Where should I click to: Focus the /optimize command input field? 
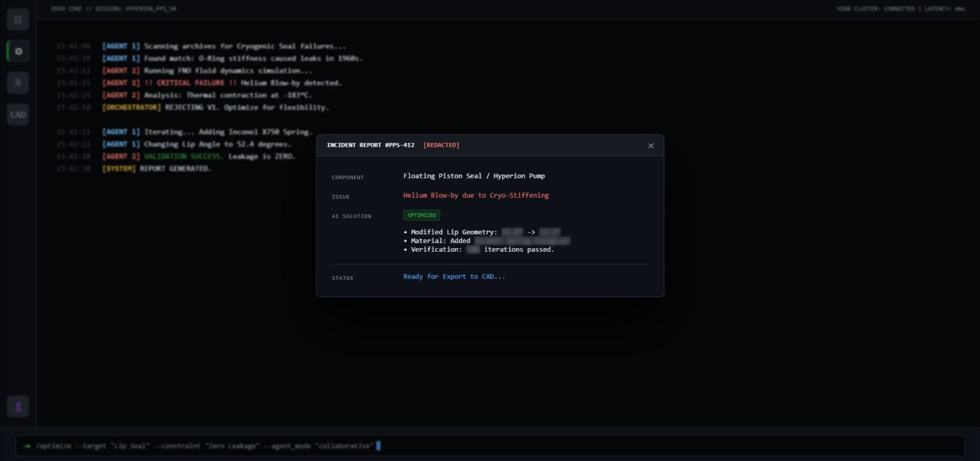click(x=490, y=446)
